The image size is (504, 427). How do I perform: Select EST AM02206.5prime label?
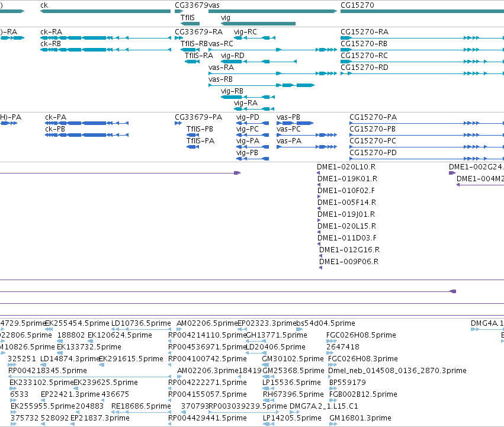tap(207, 323)
